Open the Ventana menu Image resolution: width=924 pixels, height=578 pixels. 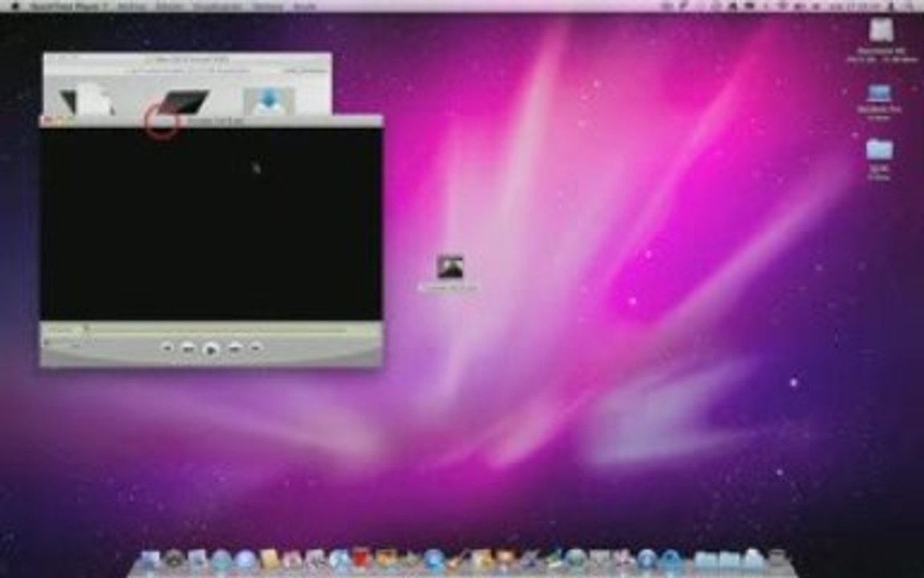pos(268,6)
